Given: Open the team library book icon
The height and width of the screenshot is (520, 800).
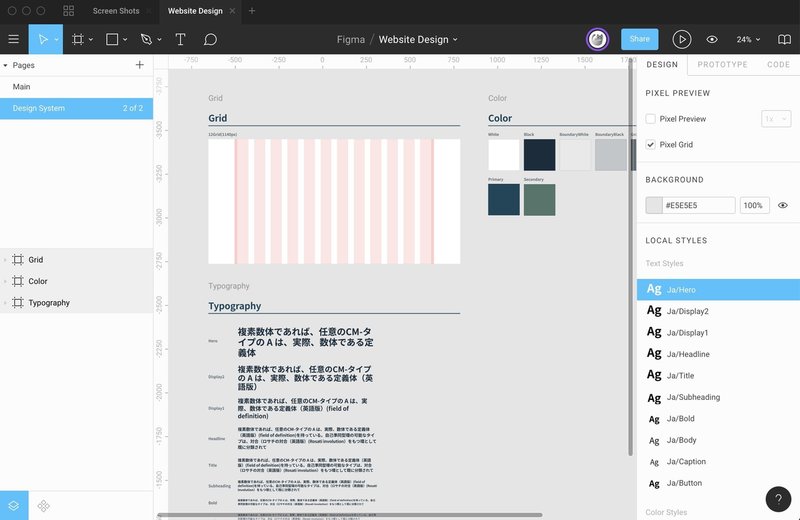Looking at the screenshot, I should [x=784, y=39].
